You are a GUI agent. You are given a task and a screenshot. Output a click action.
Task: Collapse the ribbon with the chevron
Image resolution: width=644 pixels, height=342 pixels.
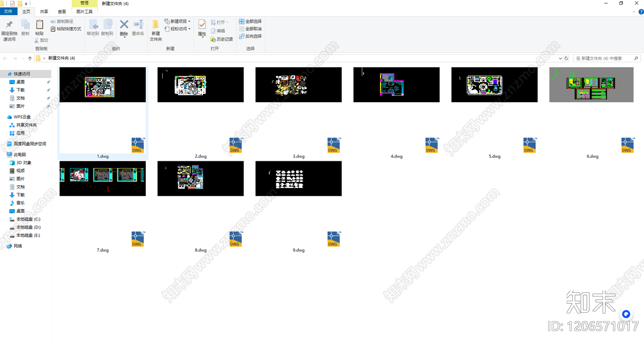pos(634,12)
